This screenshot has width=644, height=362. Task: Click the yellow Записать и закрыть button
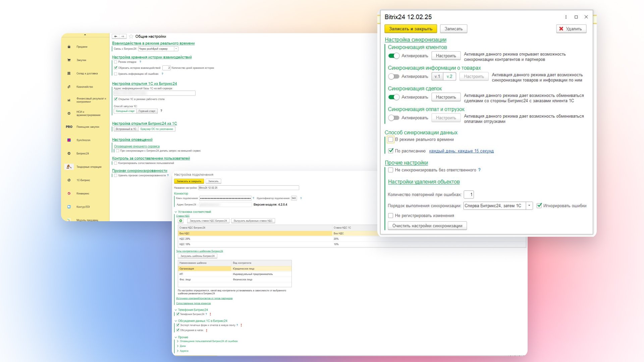pos(411,29)
